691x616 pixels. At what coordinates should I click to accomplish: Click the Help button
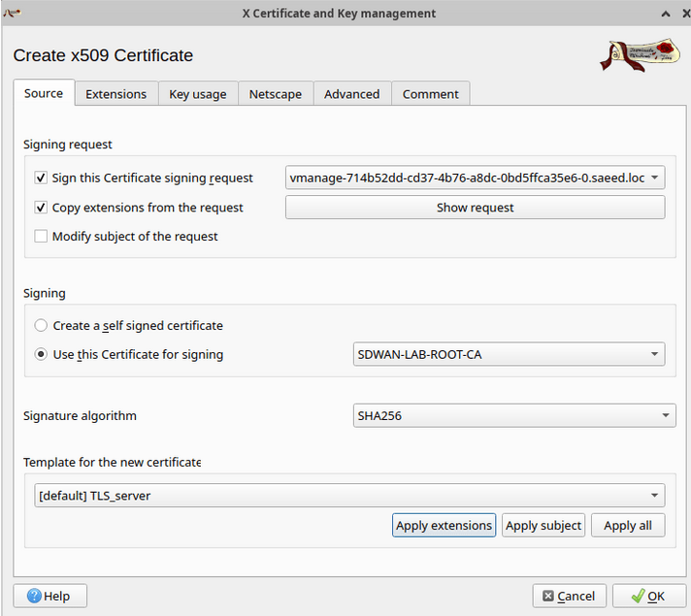point(49,596)
